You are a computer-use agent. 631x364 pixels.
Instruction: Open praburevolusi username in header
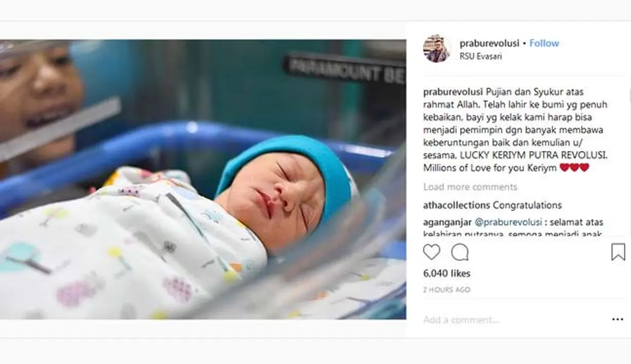488,44
